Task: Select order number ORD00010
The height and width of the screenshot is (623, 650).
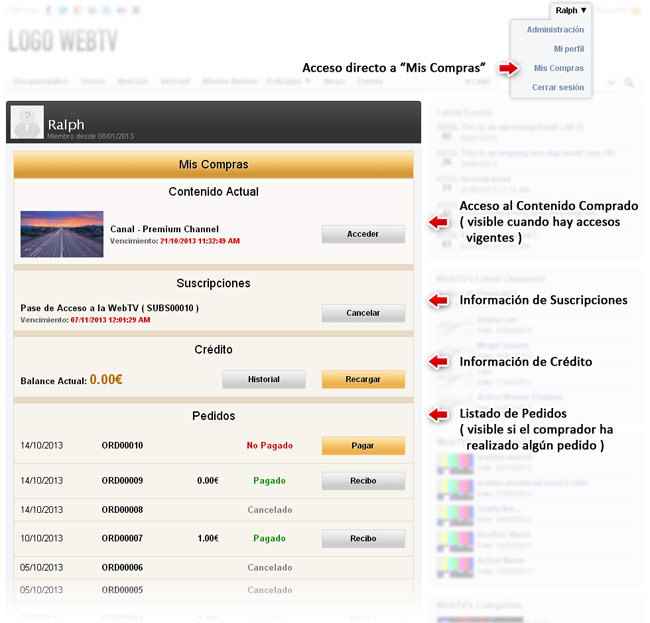Action: (x=122, y=446)
